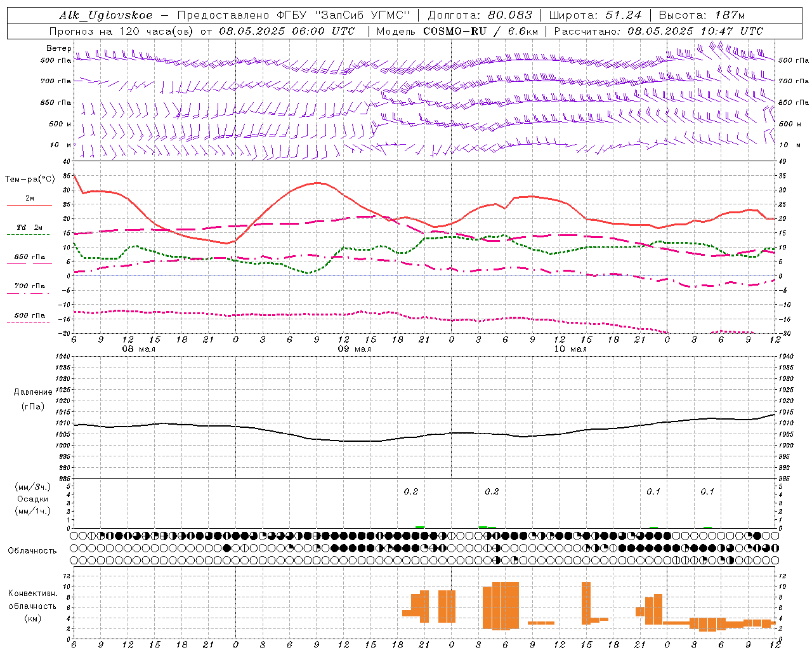
Task: Click the Широта: 51.24 value
Action: coord(595,15)
